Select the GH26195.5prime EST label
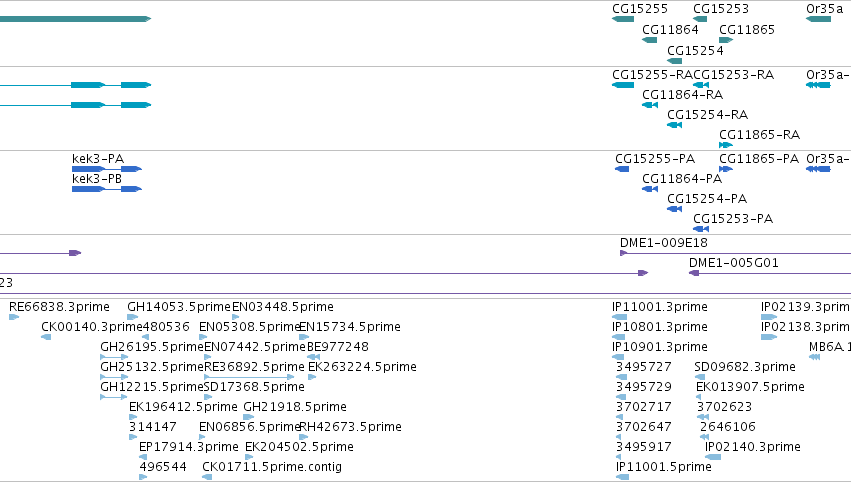The image size is (851, 482). pos(152,347)
